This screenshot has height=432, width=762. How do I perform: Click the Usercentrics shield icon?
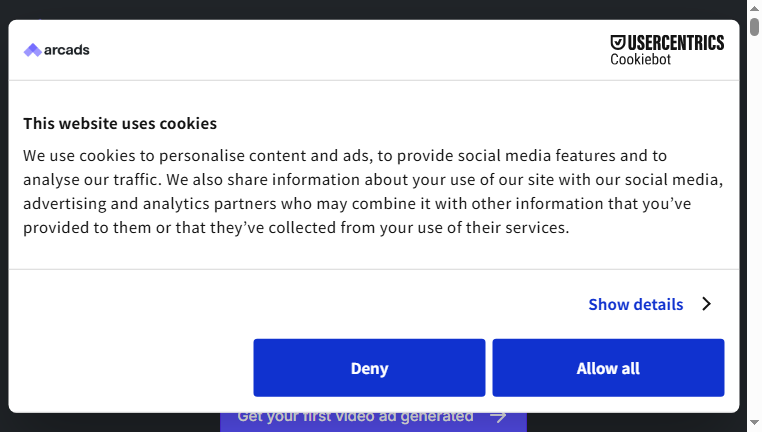tap(618, 43)
